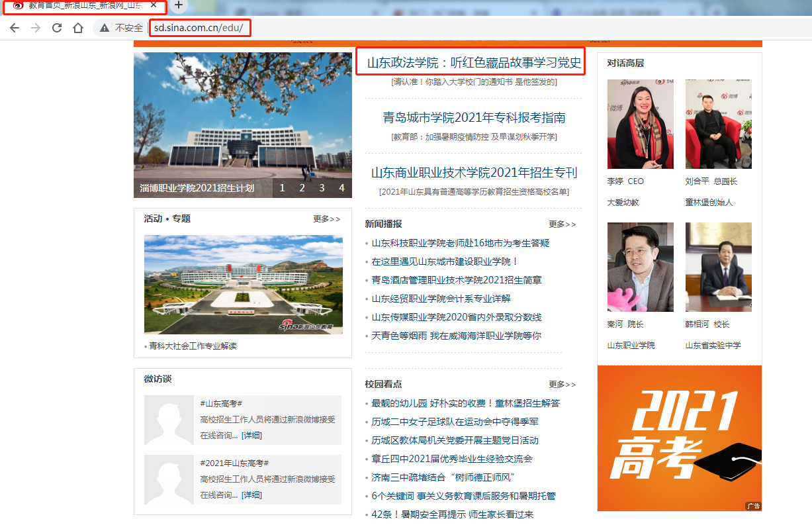Image resolution: width=812 pixels, height=529 pixels.
Task: Open 42条！暑期安全再提示 article
Action: click(452, 514)
